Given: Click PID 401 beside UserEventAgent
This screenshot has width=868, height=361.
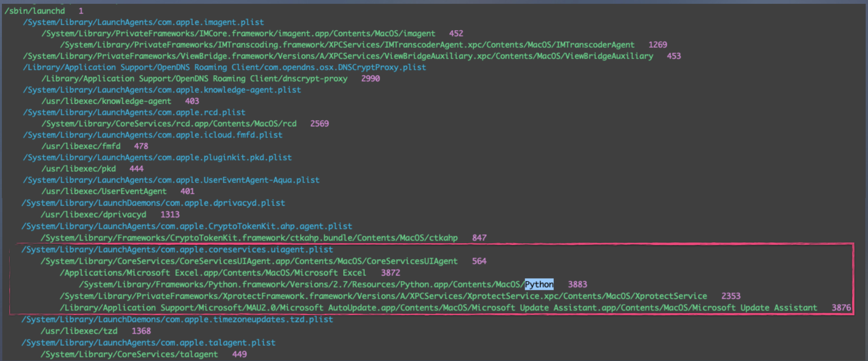Looking at the screenshot, I should tap(187, 191).
